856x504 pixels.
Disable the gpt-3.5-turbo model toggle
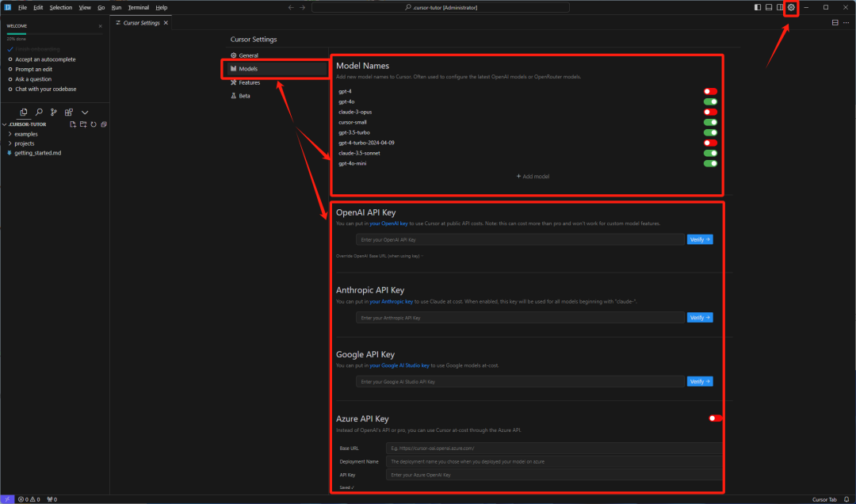(x=710, y=132)
